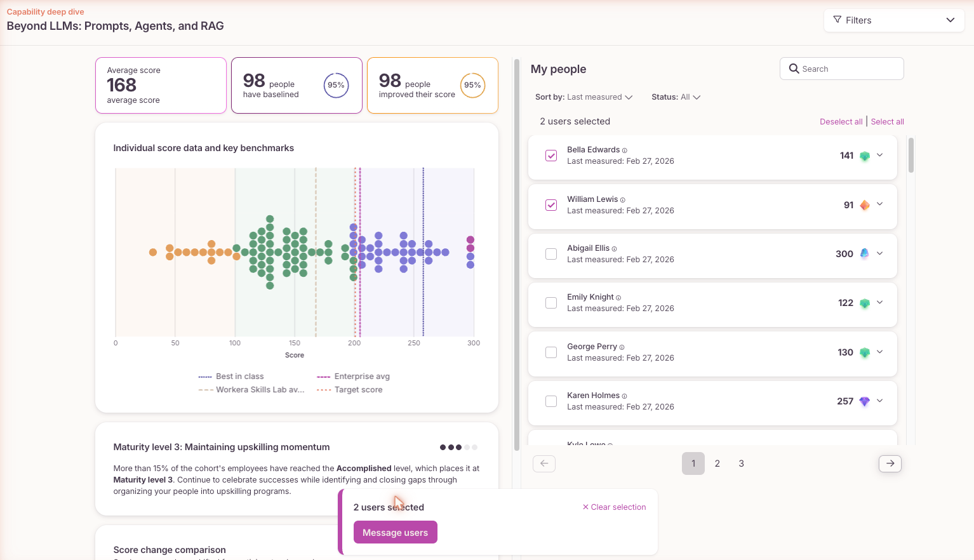The width and height of the screenshot is (974, 560).
Task: Click the filter funnel icon
Action: pos(837,20)
